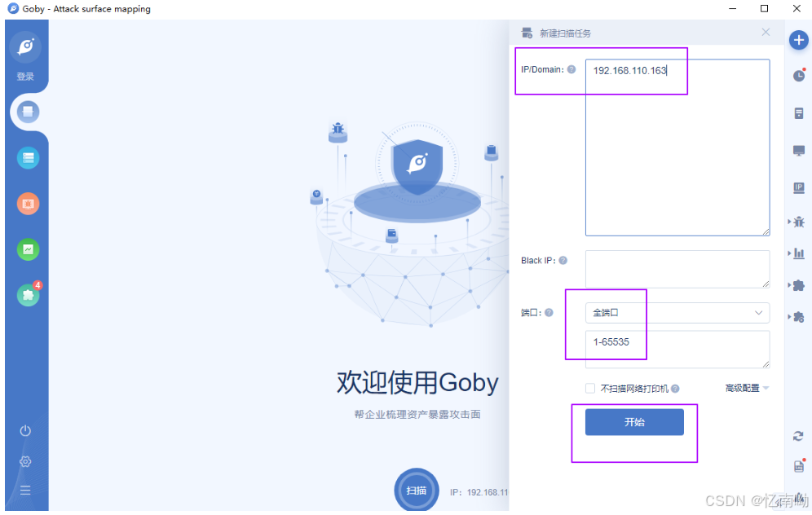Click the report document icon near bottom right
812x515 pixels.
pyautogui.click(x=799, y=466)
